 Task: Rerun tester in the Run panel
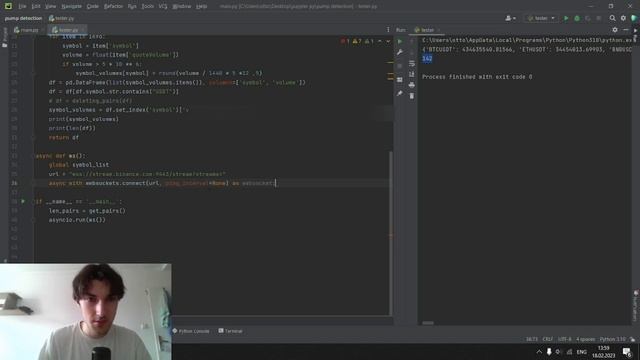click(400, 41)
